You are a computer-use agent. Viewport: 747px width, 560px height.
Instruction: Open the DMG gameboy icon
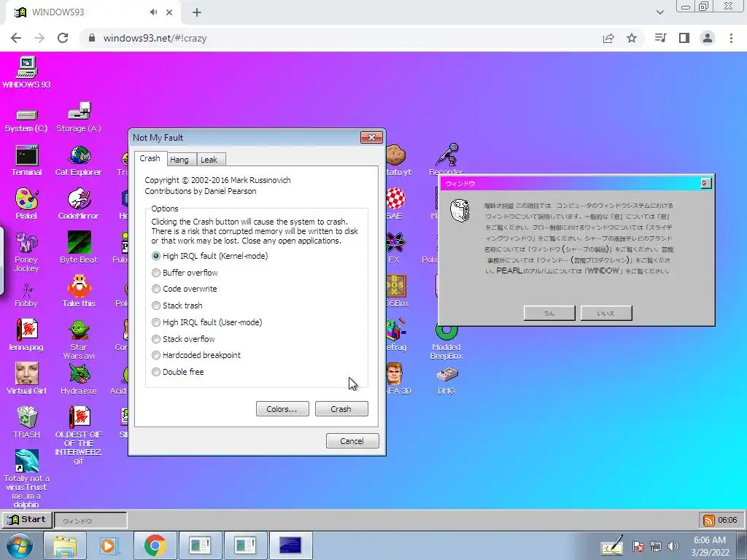[446, 380]
